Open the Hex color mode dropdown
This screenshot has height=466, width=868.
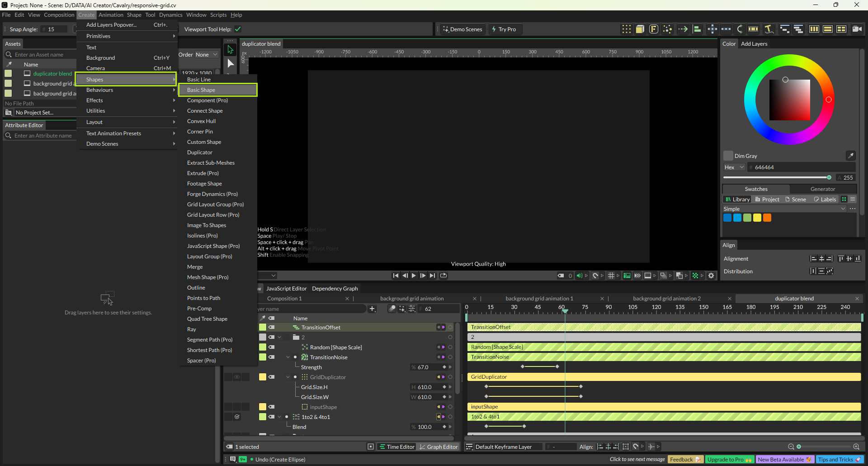point(734,167)
